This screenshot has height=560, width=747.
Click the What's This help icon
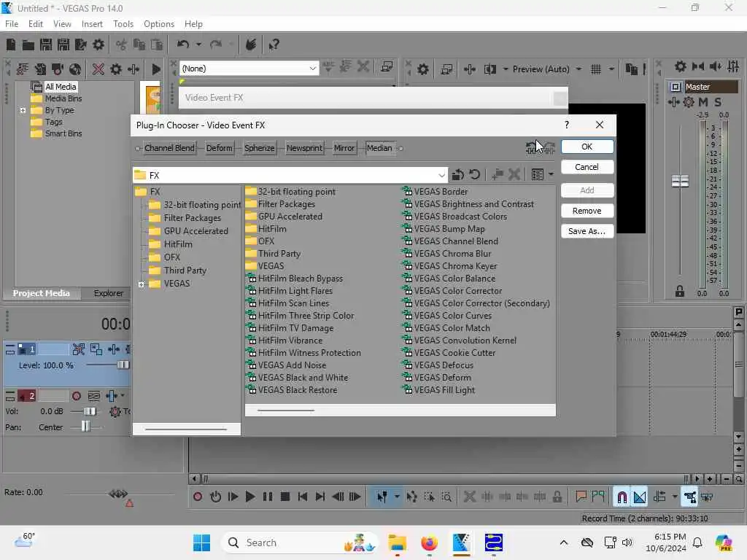274,44
